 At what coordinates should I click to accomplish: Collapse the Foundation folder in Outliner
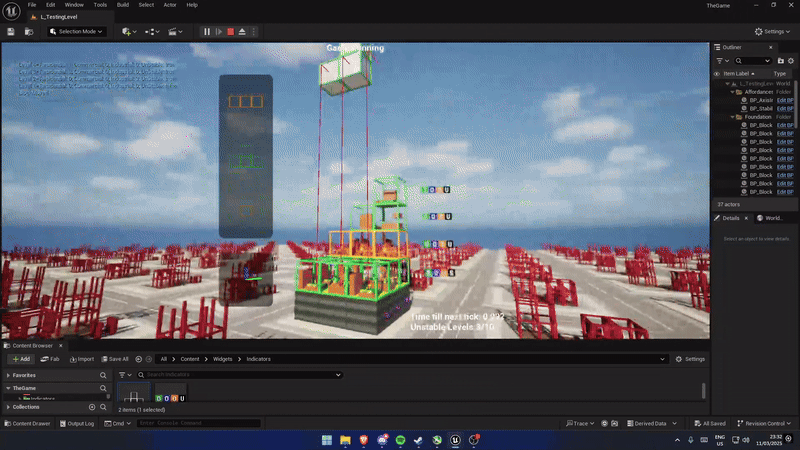click(x=729, y=117)
